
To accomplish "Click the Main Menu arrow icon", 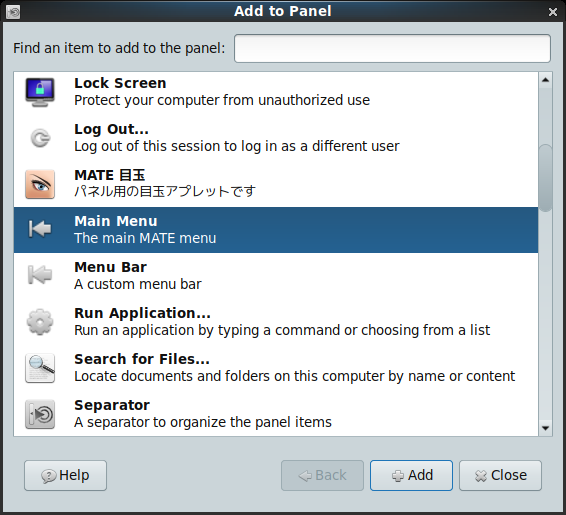I will click(x=40, y=229).
